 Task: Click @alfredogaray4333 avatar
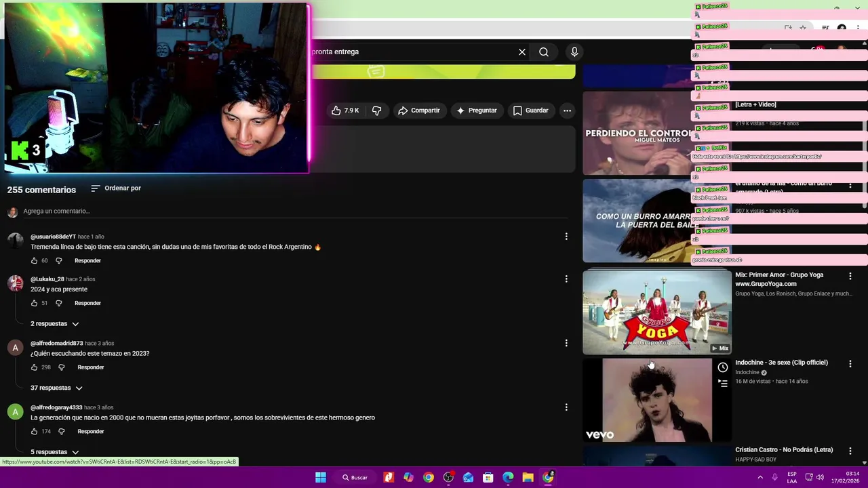click(15, 412)
